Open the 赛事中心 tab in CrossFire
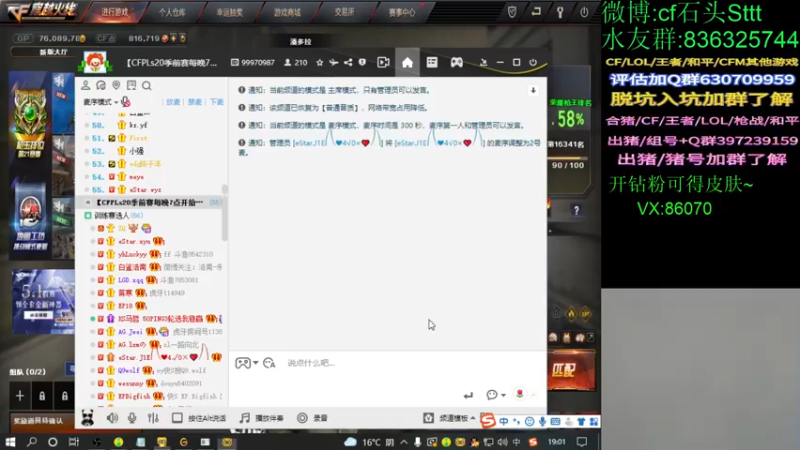Image resolution: width=800 pixels, height=450 pixels. click(402, 12)
